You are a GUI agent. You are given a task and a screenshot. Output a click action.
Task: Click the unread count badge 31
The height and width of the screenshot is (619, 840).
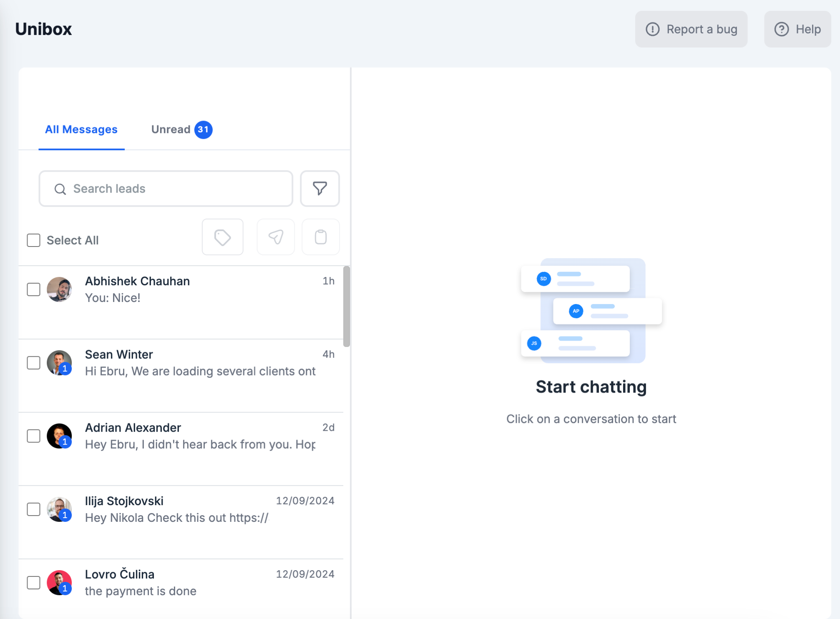point(204,130)
